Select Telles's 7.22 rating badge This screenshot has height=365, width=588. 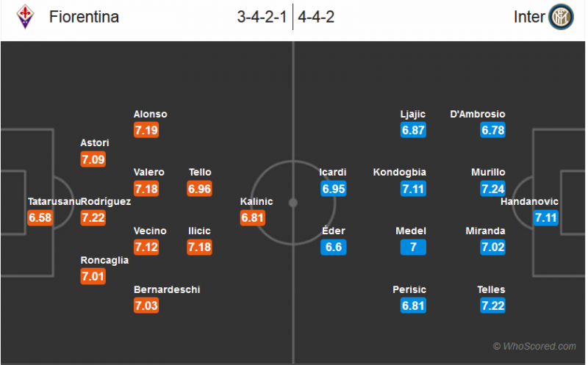click(x=492, y=306)
